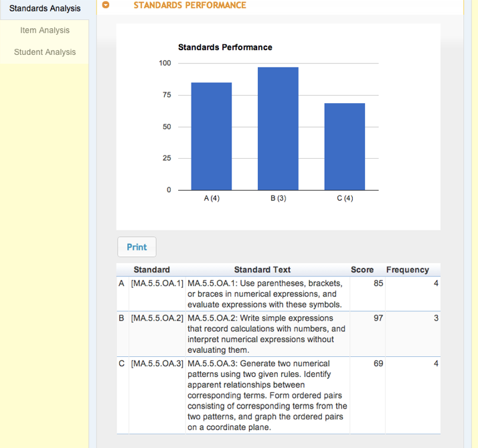This screenshot has width=478, height=448.
Task: Click the Print button
Action: point(137,246)
